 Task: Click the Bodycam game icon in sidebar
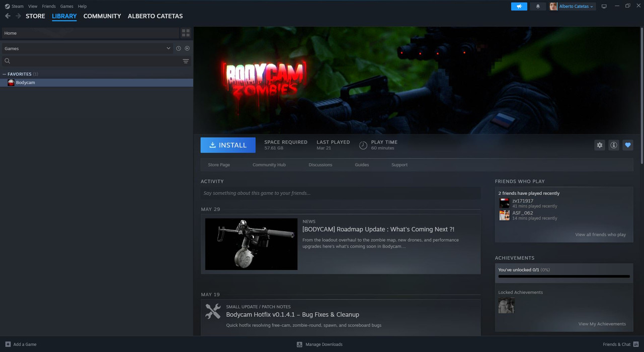(11, 83)
